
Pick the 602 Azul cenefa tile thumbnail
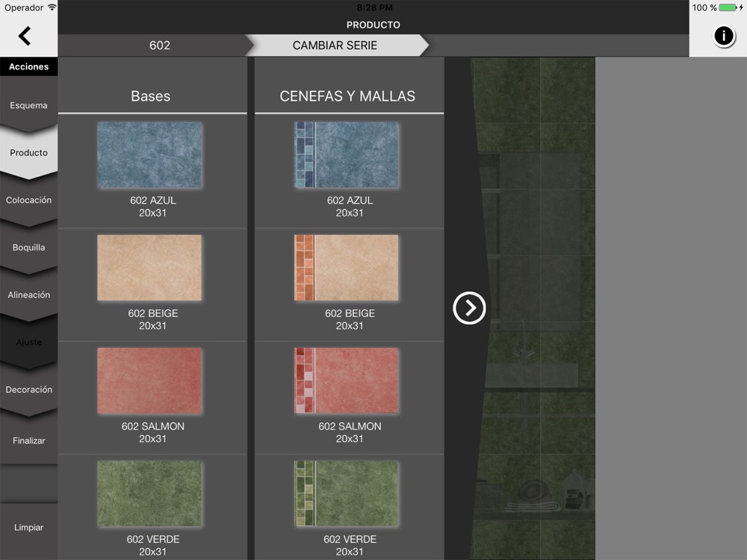coord(347,155)
